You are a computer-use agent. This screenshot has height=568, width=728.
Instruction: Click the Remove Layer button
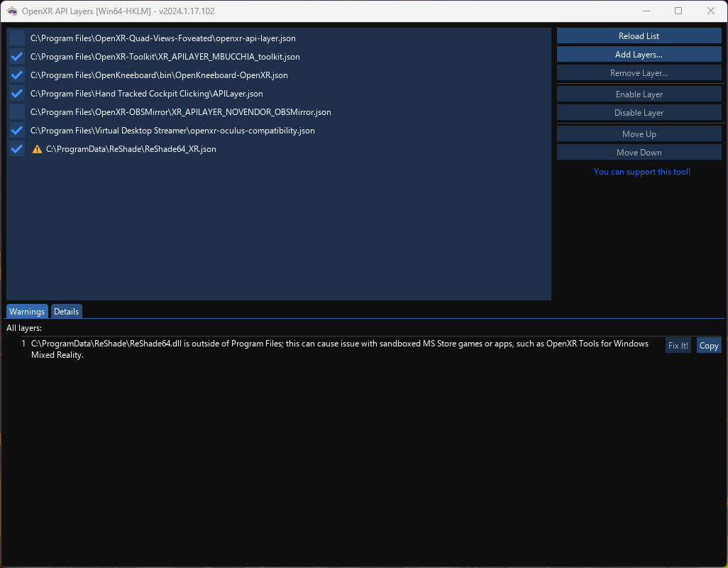click(639, 73)
